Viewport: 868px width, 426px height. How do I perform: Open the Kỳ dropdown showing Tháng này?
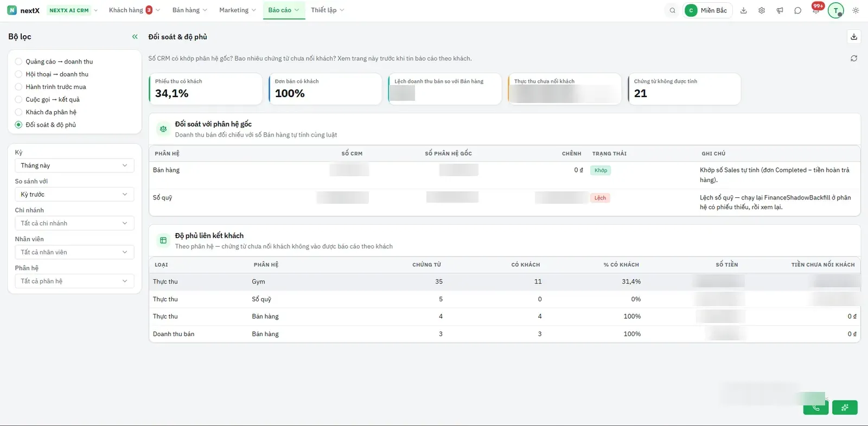click(74, 165)
